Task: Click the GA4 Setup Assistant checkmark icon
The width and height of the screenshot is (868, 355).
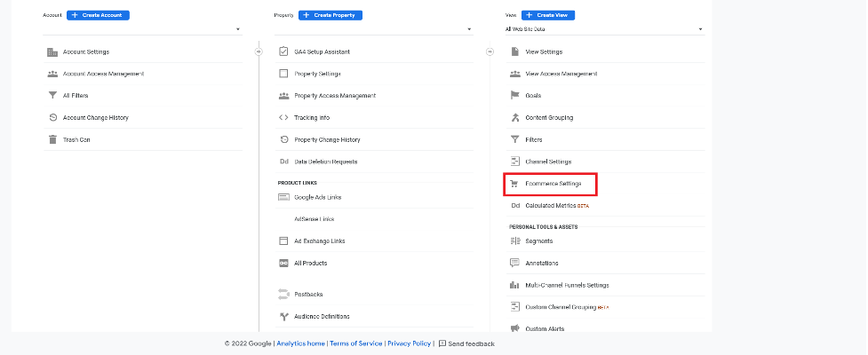Action: [284, 52]
